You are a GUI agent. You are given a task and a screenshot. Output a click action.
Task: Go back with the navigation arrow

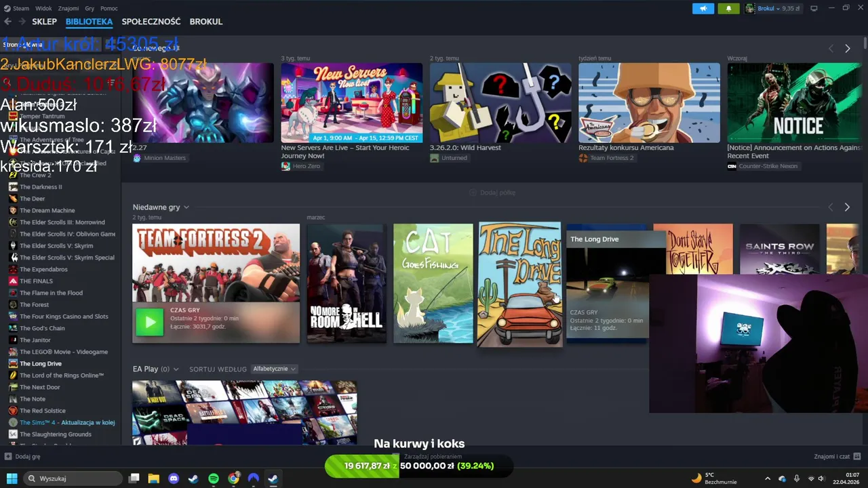[x=8, y=22]
